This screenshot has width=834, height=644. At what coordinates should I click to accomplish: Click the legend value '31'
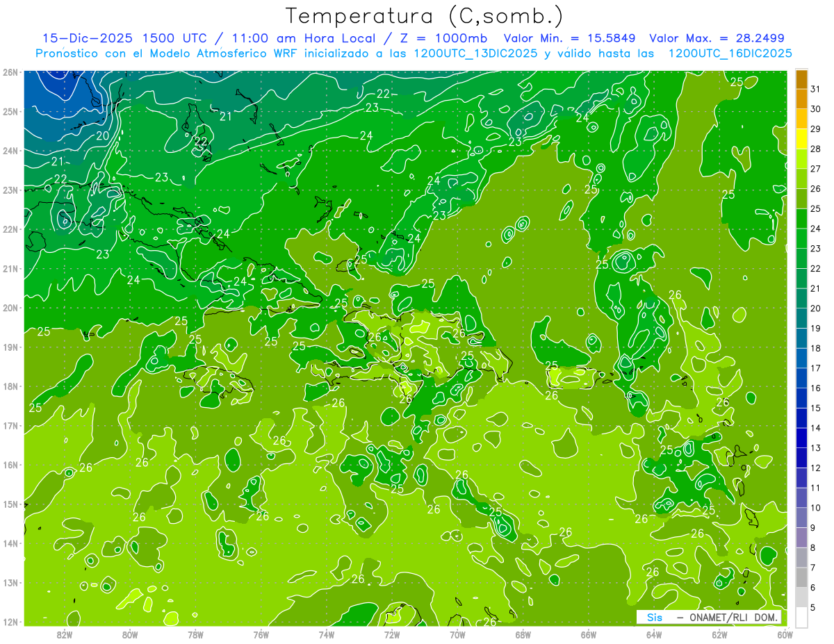[815, 89]
